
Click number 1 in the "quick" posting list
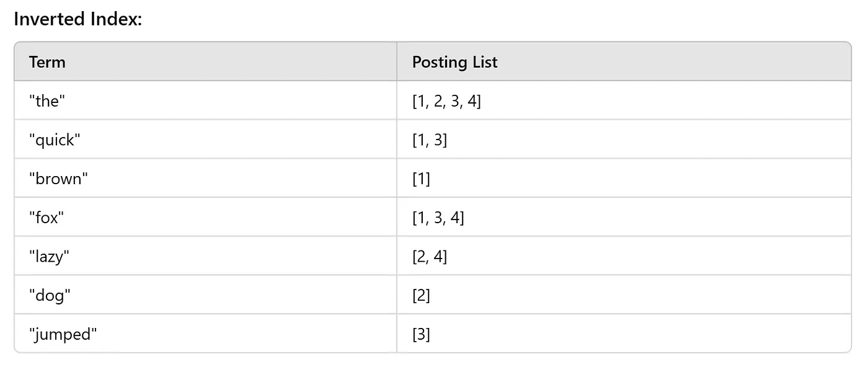tap(421, 140)
